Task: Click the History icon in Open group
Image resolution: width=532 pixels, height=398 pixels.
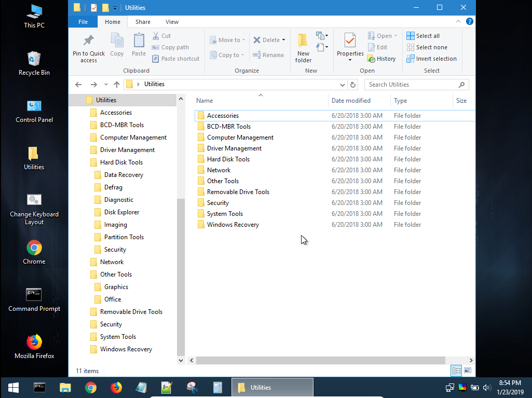Action: click(x=371, y=59)
